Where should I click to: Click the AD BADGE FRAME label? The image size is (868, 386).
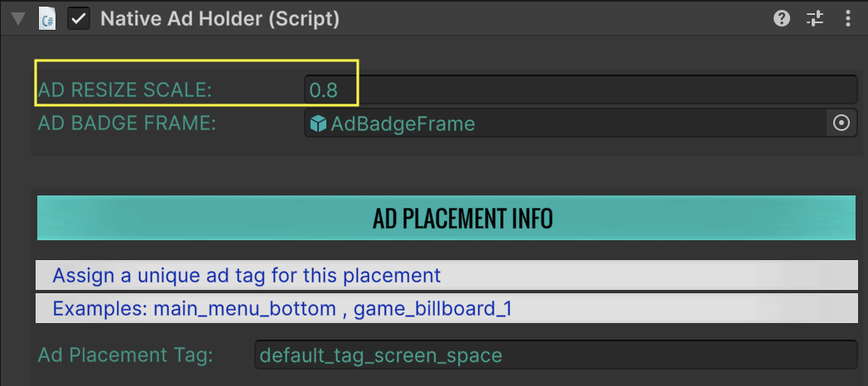[127, 124]
